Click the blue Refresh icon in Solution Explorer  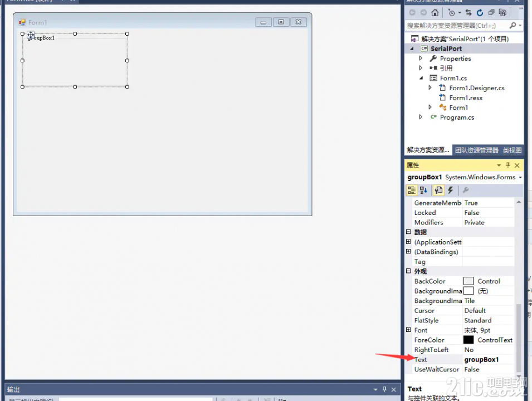(480, 13)
